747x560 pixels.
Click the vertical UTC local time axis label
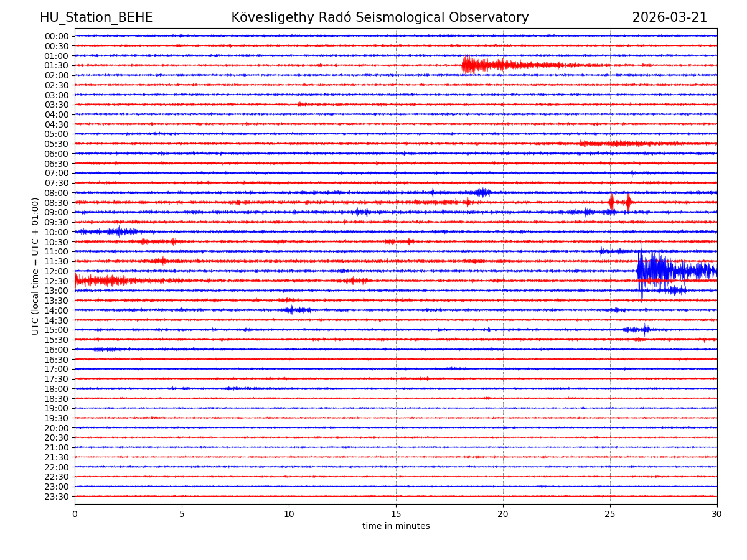(36, 266)
